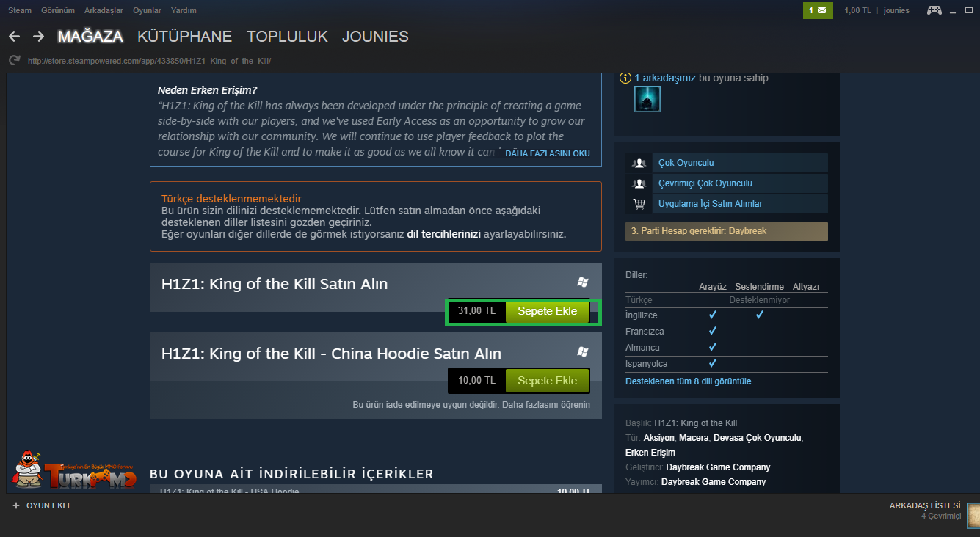Open ARKADAŞ LİSTESİ friends list
980x537 pixels.
(x=924, y=506)
